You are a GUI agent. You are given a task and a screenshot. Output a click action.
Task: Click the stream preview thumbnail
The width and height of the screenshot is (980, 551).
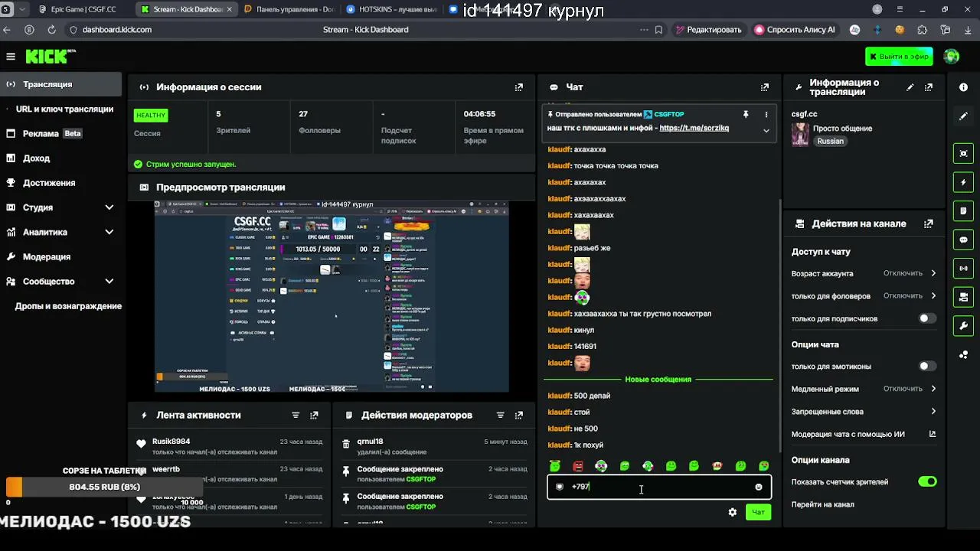click(x=332, y=296)
